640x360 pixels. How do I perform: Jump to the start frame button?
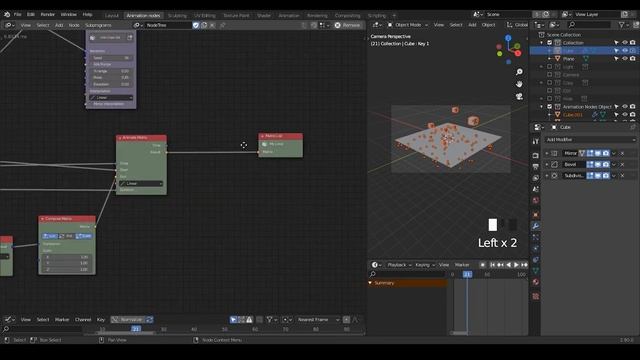point(492,265)
